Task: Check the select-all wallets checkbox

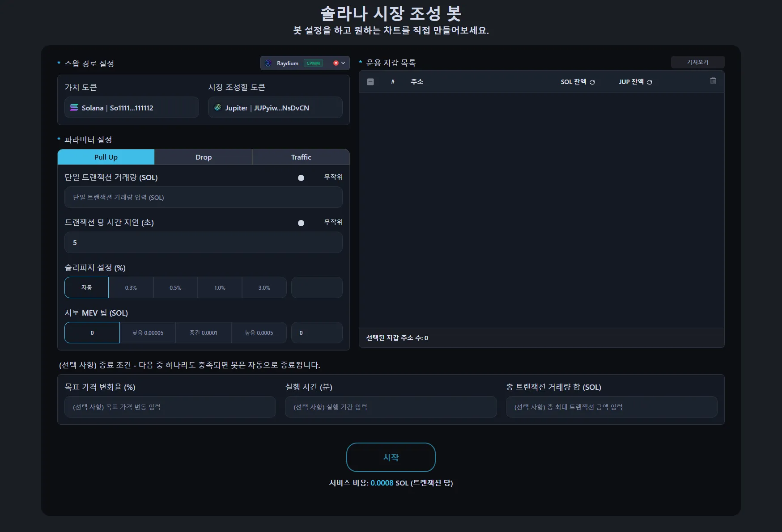Action: click(370, 82)
